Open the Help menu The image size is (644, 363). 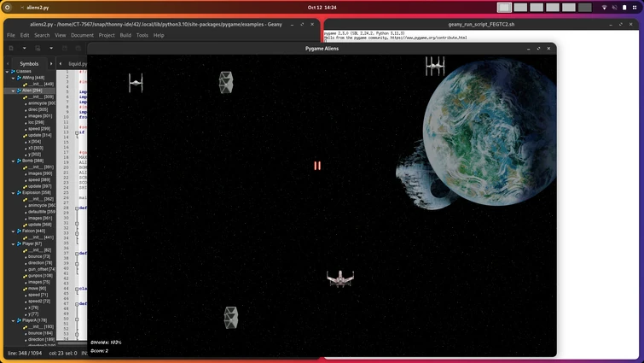tap(159, 35)
